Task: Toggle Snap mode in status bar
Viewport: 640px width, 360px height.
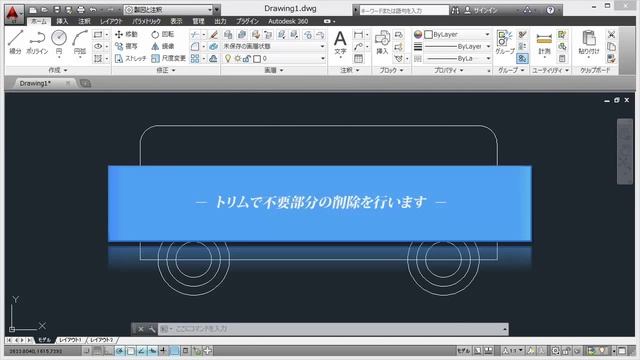Action: tap(87, 351)
